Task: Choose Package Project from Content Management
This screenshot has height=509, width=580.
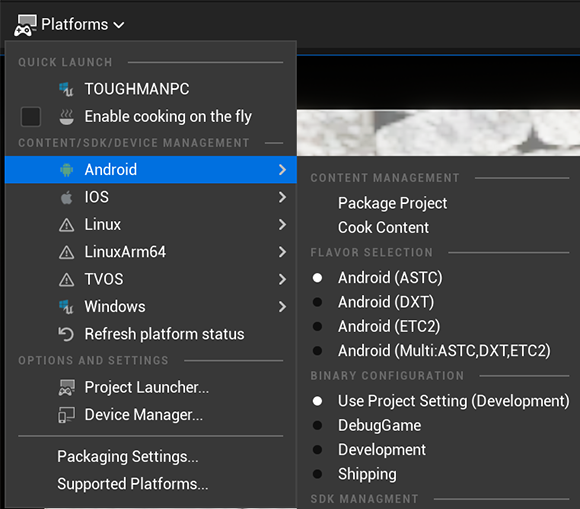Action: click(x=392, y=203)
